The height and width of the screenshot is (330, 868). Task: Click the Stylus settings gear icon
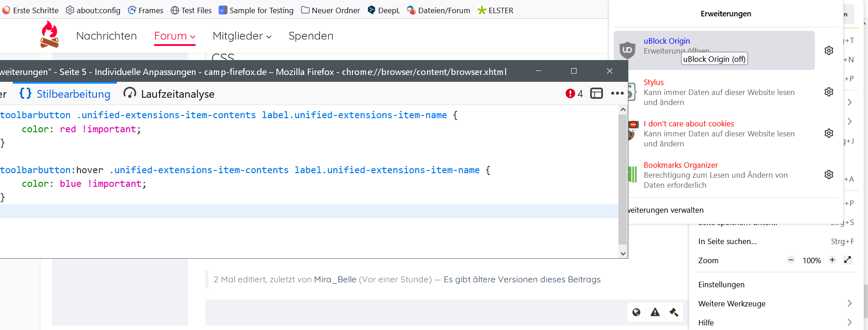[x=828, y=92]
